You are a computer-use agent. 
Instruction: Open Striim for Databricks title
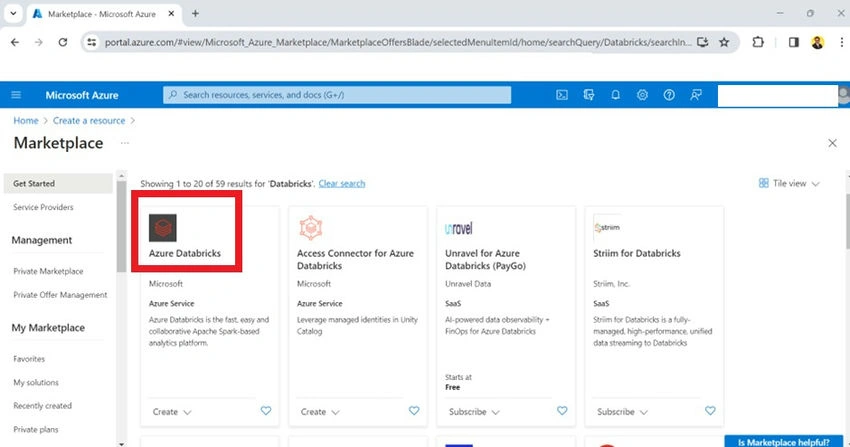pos(636,253)
